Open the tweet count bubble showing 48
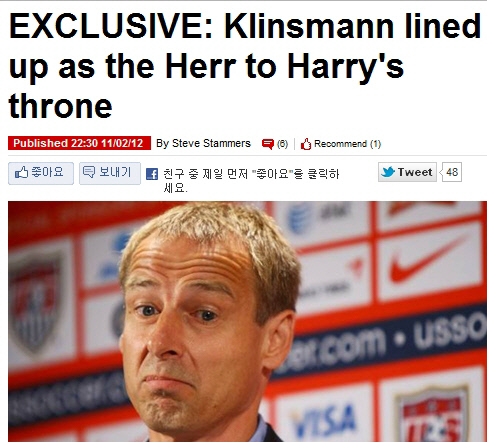 [451, 172]
